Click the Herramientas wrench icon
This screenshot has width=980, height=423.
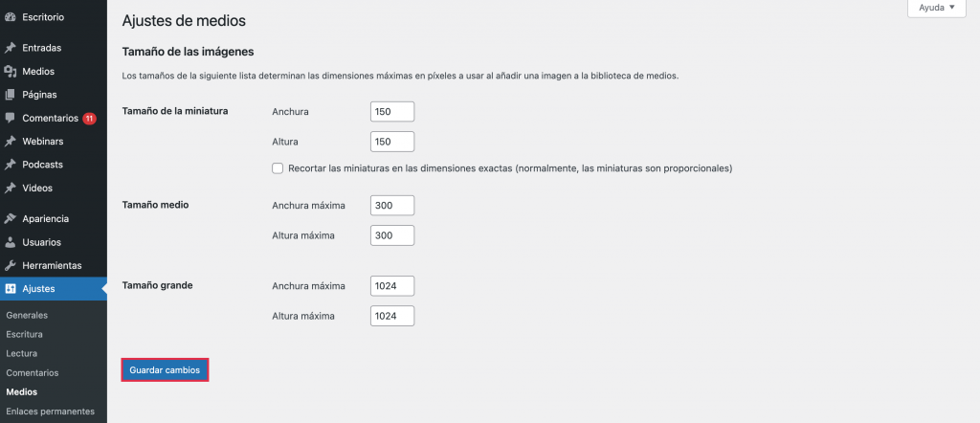click(x=10, y=265)
